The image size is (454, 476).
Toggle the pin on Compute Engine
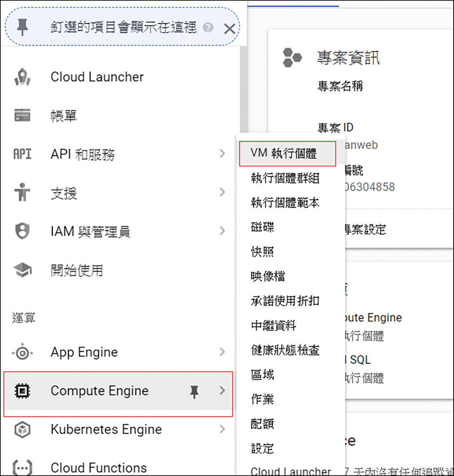click(194, 392)
